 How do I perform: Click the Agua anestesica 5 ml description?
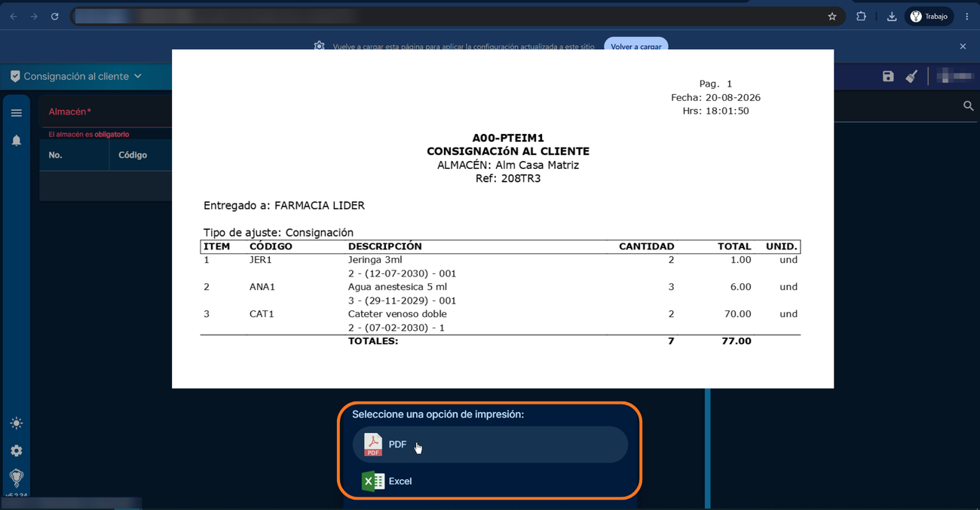point(397,287)
